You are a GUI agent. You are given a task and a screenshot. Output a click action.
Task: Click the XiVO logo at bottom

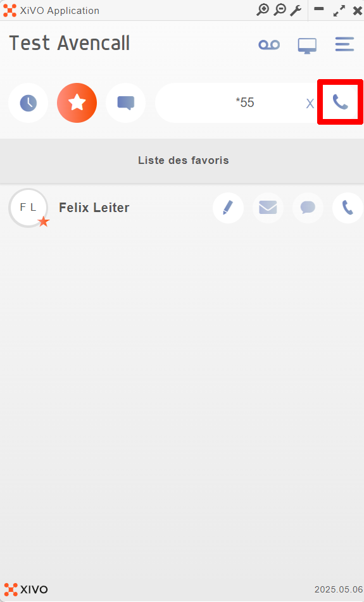[26, 589]
